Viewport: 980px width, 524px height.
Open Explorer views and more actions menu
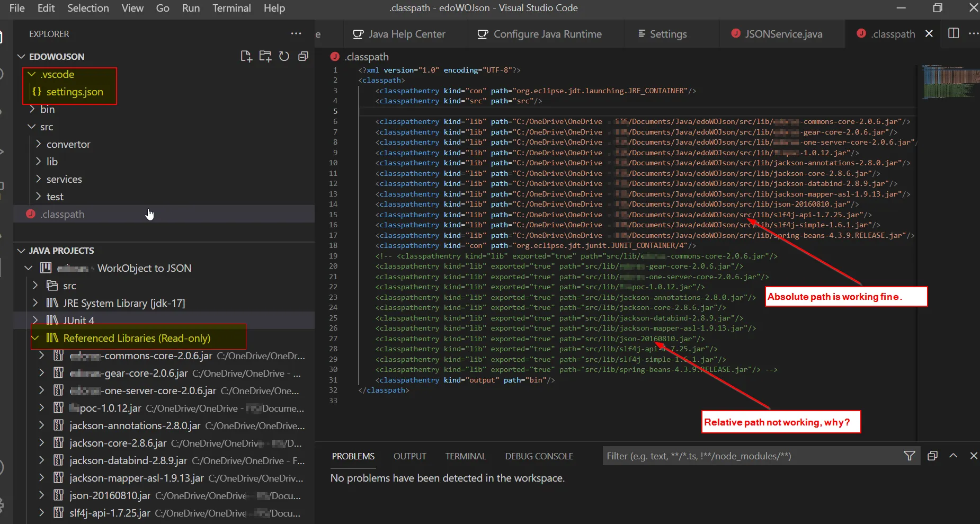(296, 34)
